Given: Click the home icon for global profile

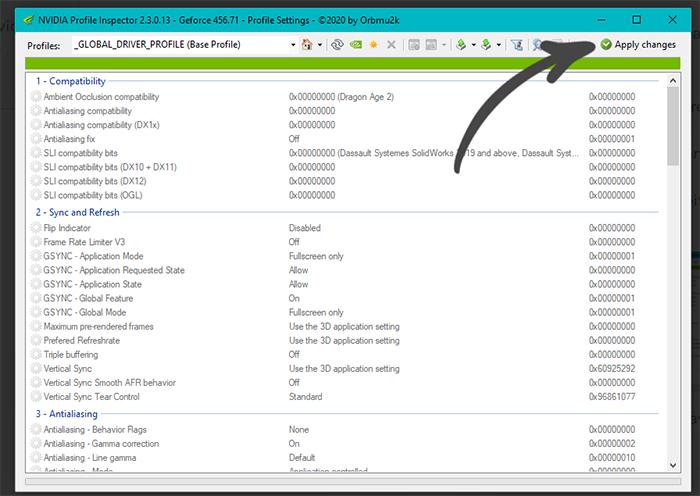Looking at the screenshot, I should click(307, 45).
